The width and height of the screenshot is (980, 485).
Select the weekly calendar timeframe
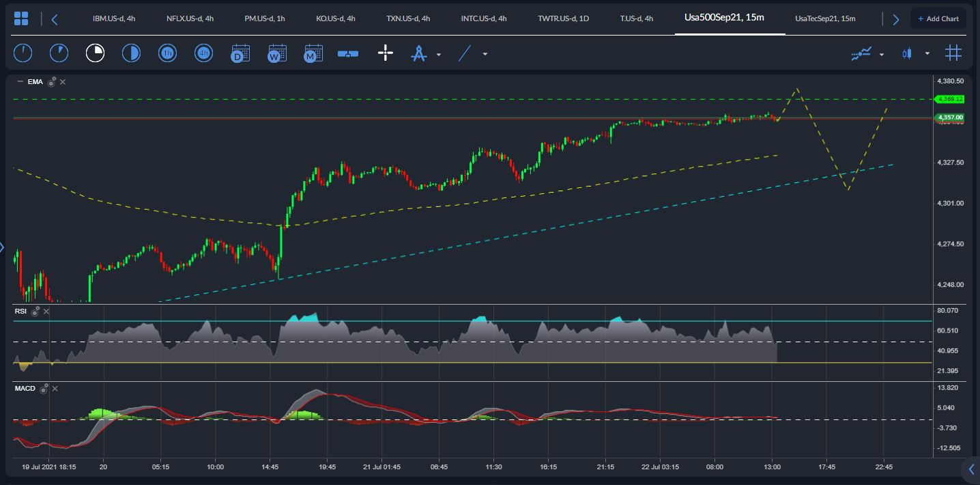(x=276, y=53)
